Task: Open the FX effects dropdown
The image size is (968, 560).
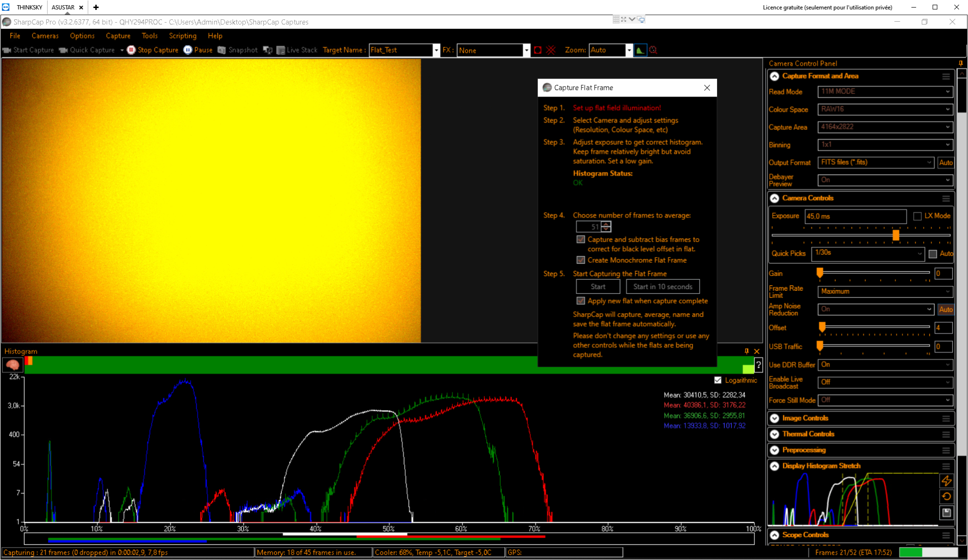Action: [526, 50]
